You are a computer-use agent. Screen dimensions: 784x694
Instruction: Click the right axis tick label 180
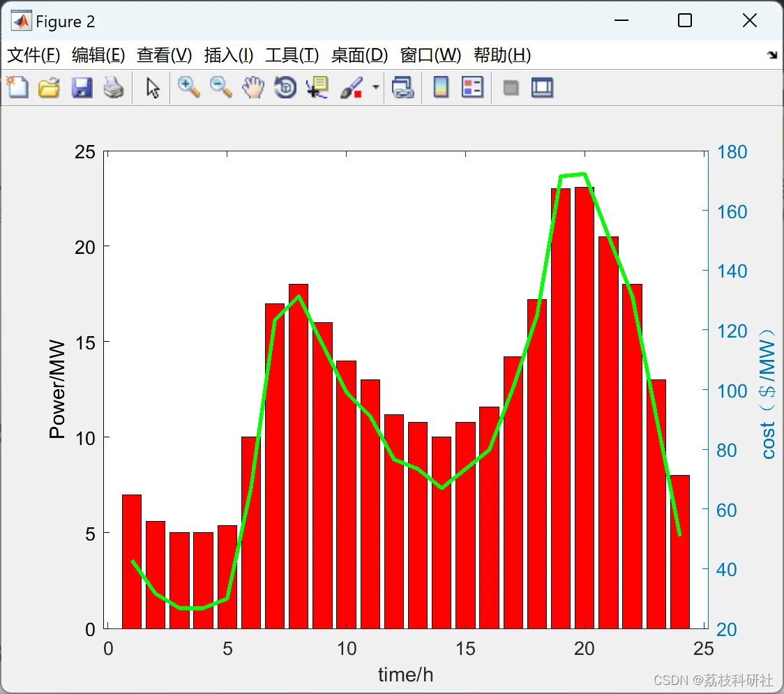[732, 152]
